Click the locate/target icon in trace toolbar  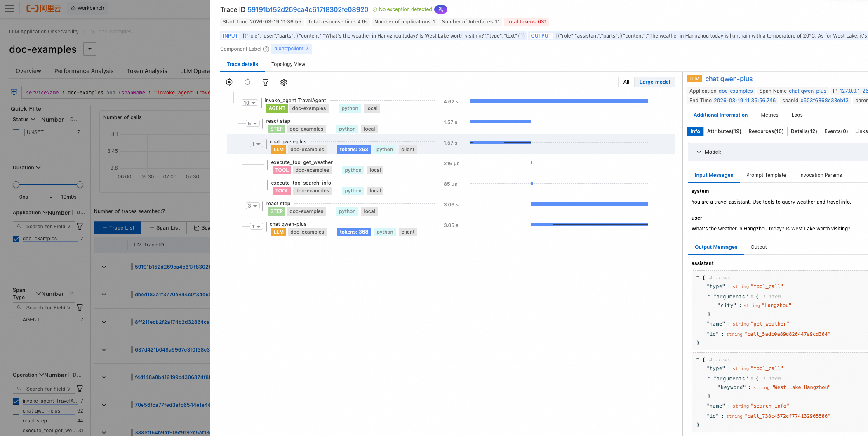[x=229, y=82]
